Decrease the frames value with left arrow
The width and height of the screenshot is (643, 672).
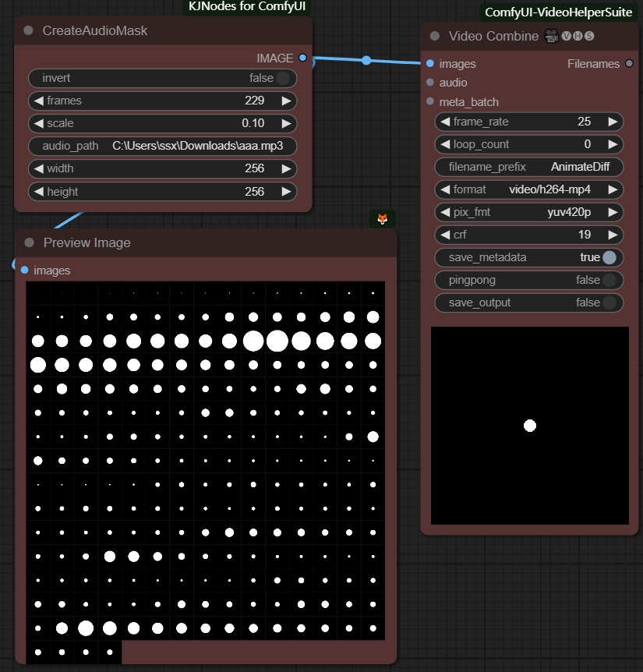tap(37, 101)
